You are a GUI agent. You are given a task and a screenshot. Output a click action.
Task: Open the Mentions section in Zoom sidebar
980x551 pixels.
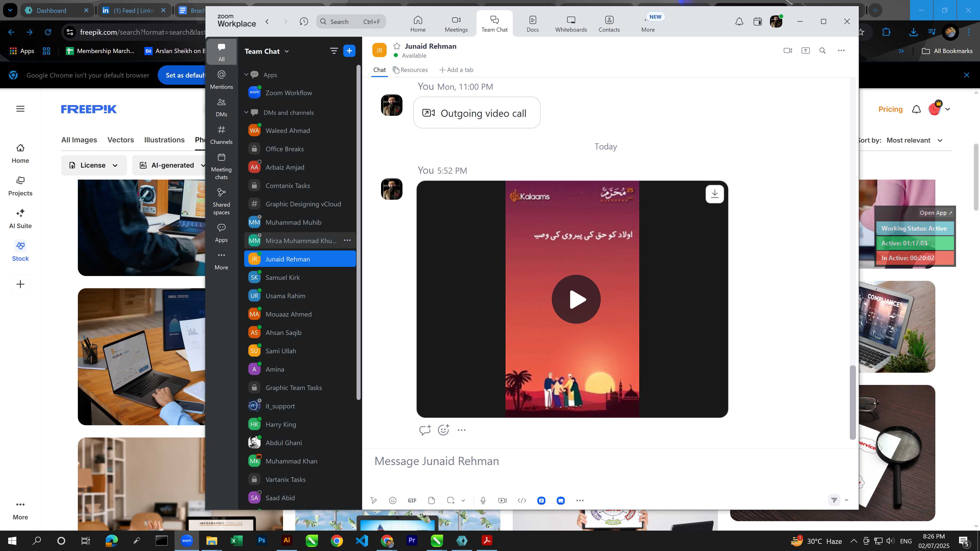(221, 80)
